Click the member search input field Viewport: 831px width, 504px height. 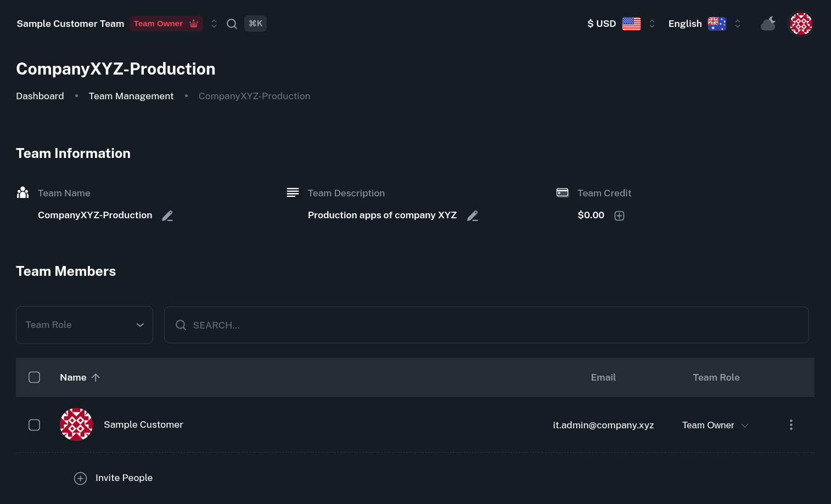[x=486, y=325]
